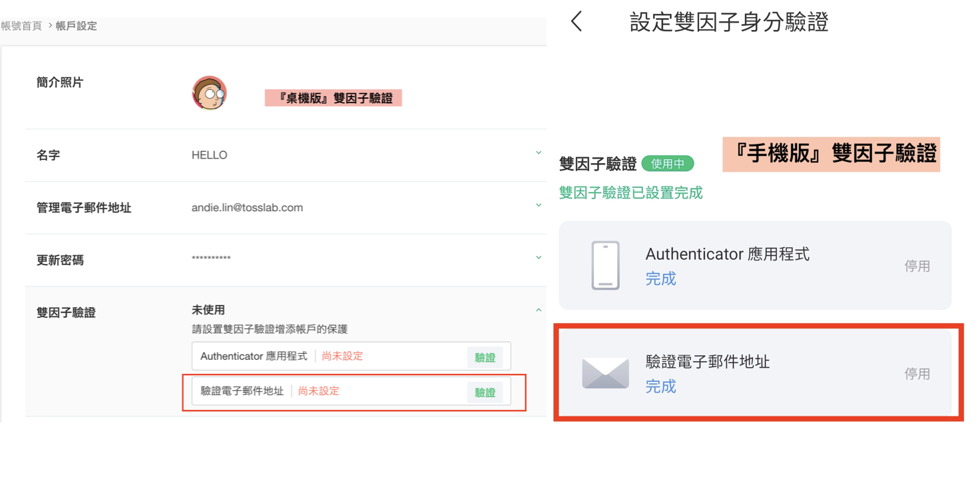
Task: Click the 尚未設定 status for Authenticator
Action: coord(342,356)
